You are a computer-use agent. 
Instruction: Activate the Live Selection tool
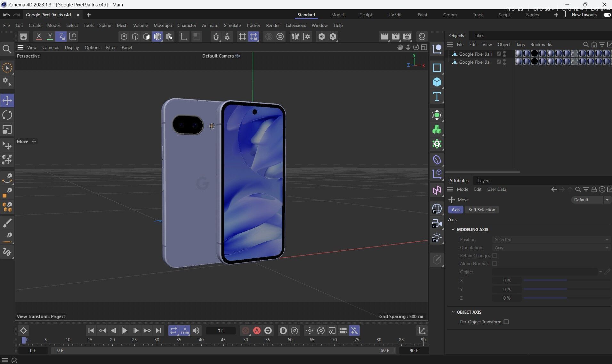[x=7, y=68]
